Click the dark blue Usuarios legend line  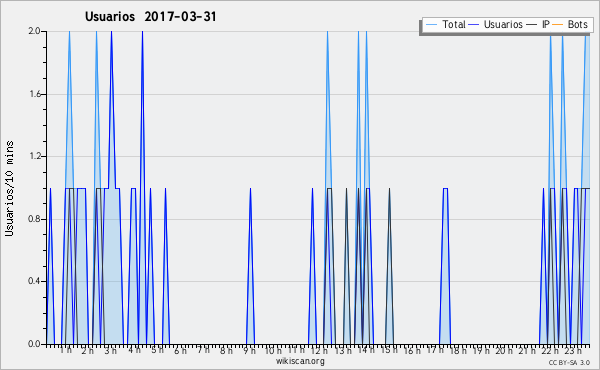(474, 25)
